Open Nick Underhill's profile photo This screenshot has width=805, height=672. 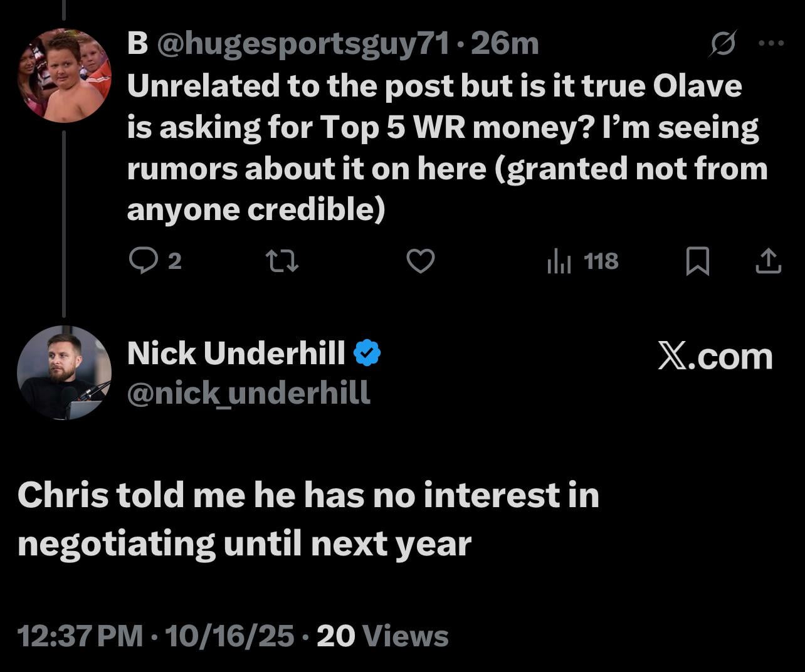click(64, 372)
